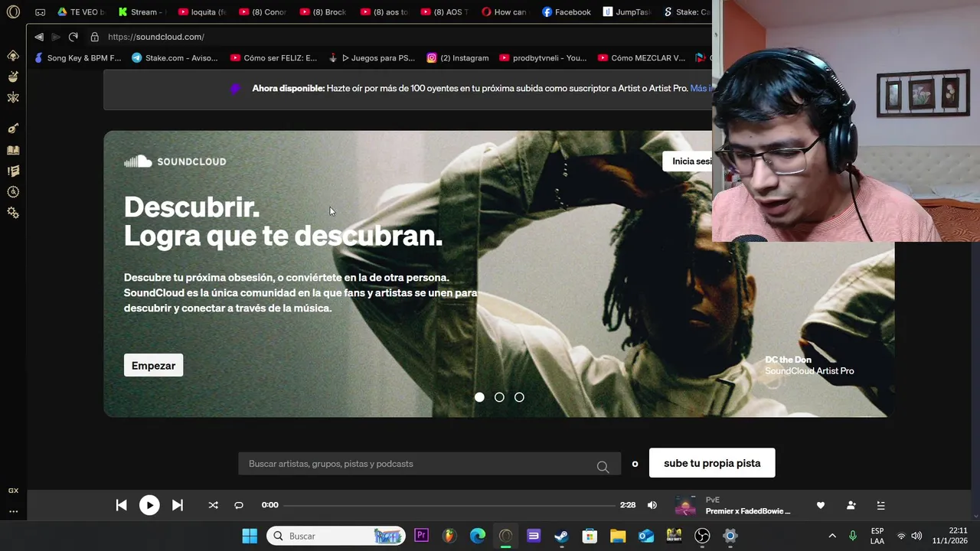Expand the system tray hidden icons chevron
Viewport: 980px width, 551px height.
pos(832,536)
